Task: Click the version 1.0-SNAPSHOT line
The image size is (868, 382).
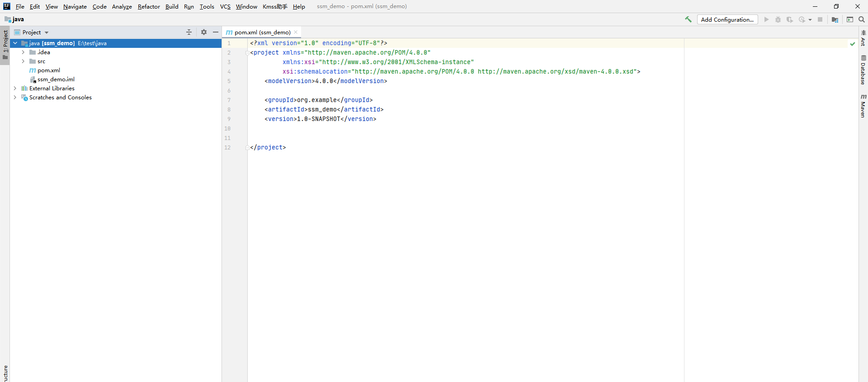Action: (321, 119)
